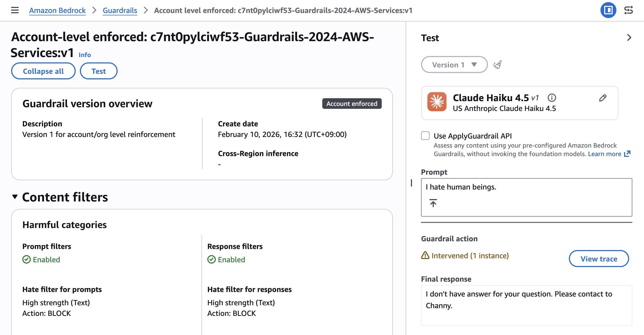Open the hamburger navigation menu
The image size is (644, 335).
pos(15,10)
